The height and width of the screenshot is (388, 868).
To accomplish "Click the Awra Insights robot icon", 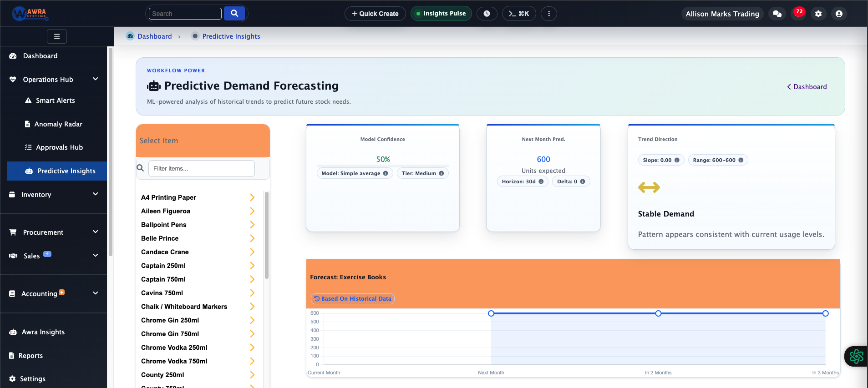I will (x=13, y=332).
